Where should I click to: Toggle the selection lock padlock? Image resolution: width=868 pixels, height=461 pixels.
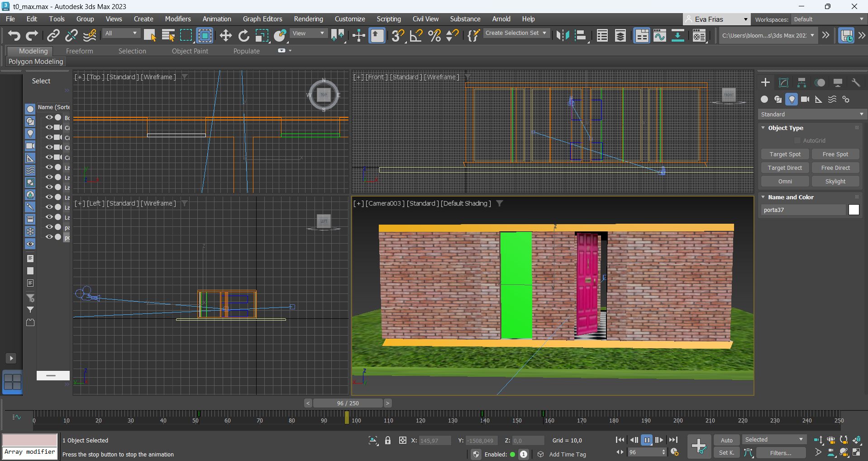388,440
